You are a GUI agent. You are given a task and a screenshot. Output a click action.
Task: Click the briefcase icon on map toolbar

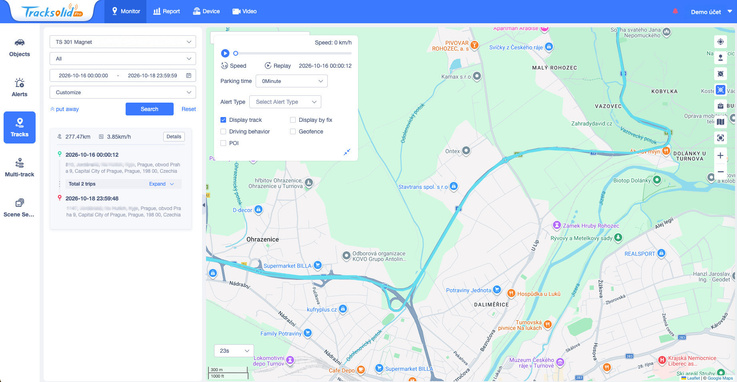(x=720, y=106)
